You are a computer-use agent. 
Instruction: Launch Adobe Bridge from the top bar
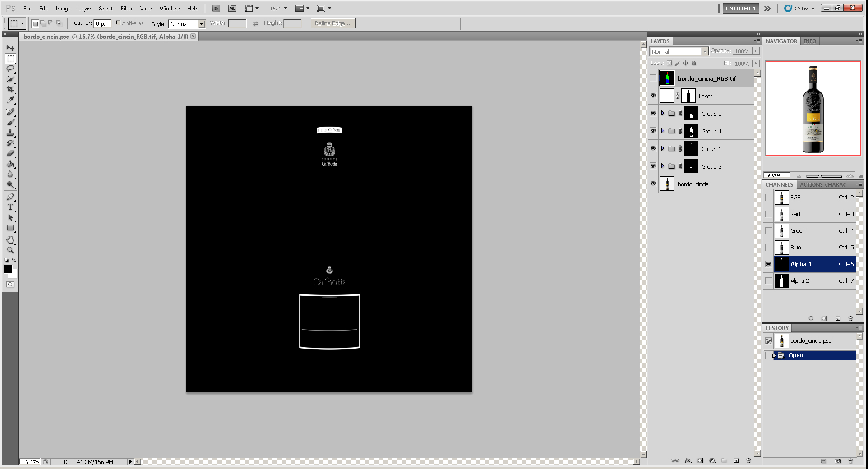(216, 8)
